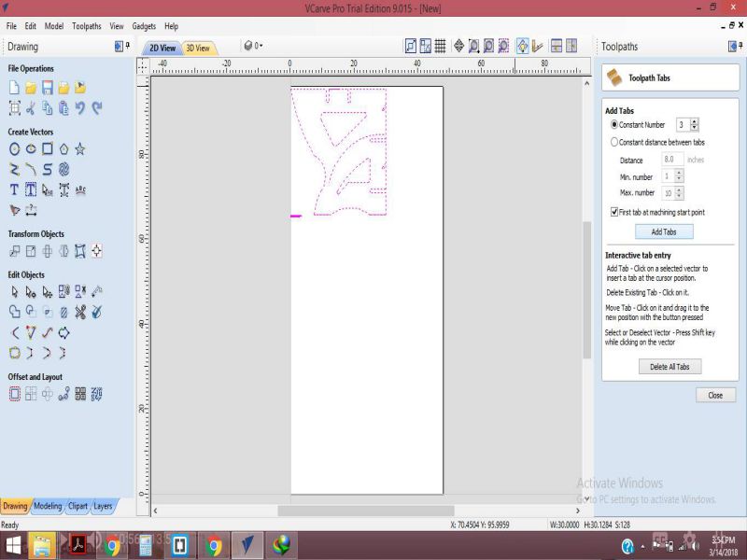The height and width of the screenshot is (560, 747).
Task: Open the Help menu
Action: (172, 26)
